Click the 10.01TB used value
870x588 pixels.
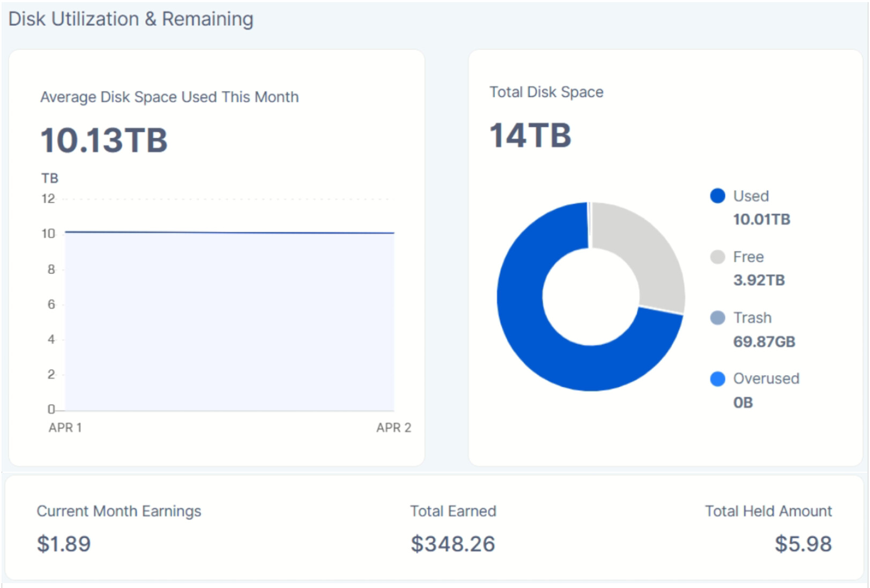click(x=761, y=219)
